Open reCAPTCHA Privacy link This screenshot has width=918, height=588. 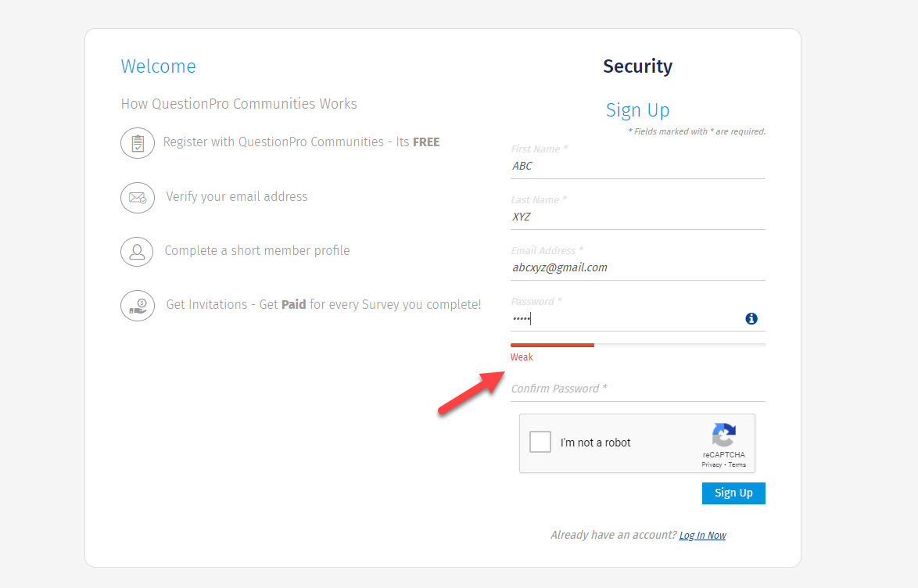712,464
